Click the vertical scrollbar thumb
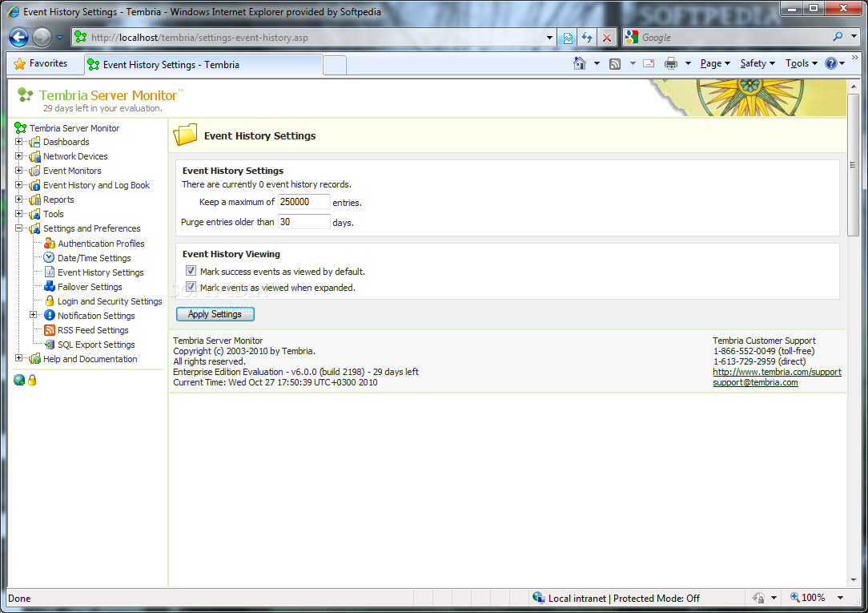The height and width of the screenshot is (613, 868). pyautogui.click(x=853, y=166)
